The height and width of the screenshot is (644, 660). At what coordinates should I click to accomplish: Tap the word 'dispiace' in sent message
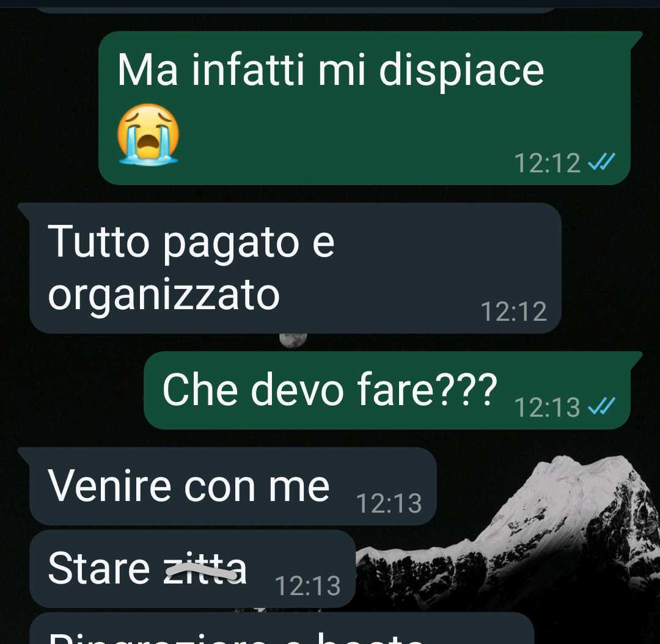pyautogui.click(x=462, y=71)
